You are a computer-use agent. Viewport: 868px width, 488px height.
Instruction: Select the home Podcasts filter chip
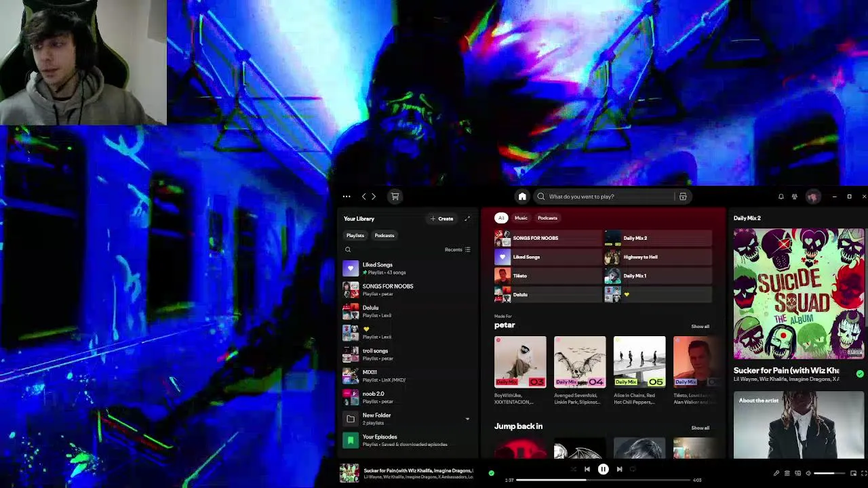click(x=547, y=218)
